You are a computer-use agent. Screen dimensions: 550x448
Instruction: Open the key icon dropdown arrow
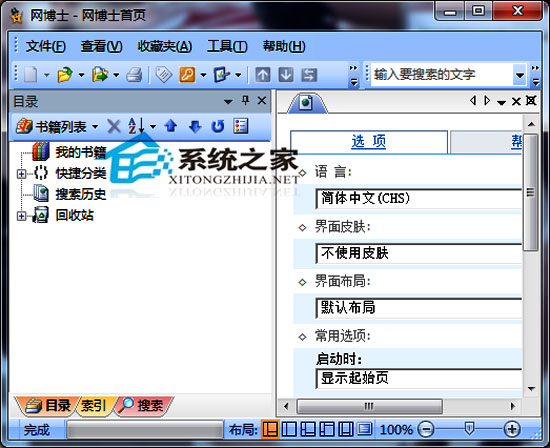pos(203,75)
